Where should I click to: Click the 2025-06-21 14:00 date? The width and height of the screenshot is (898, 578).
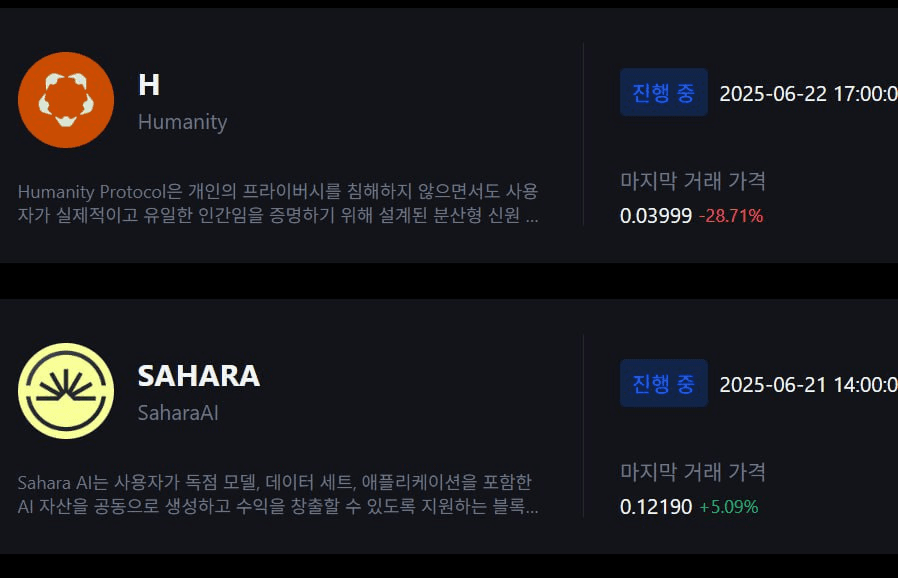click(x=808, y=384)
